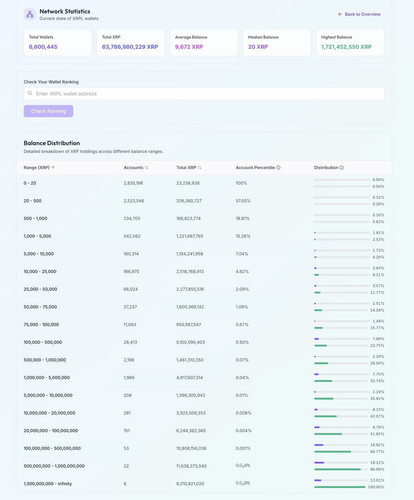Click the sort icon beside Accounts header
The image size is (414, 500).
coord(146,167)
